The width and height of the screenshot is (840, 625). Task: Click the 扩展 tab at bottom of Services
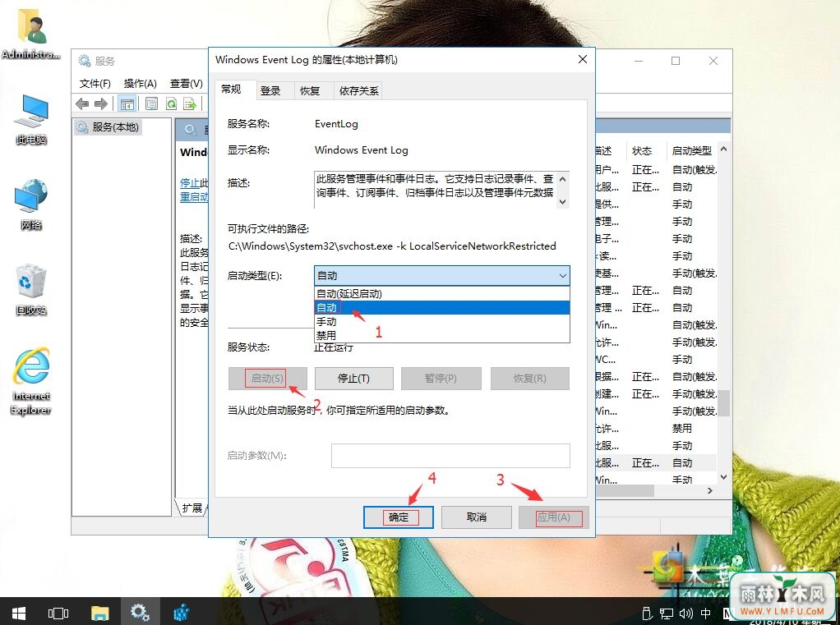pos(192,508)
